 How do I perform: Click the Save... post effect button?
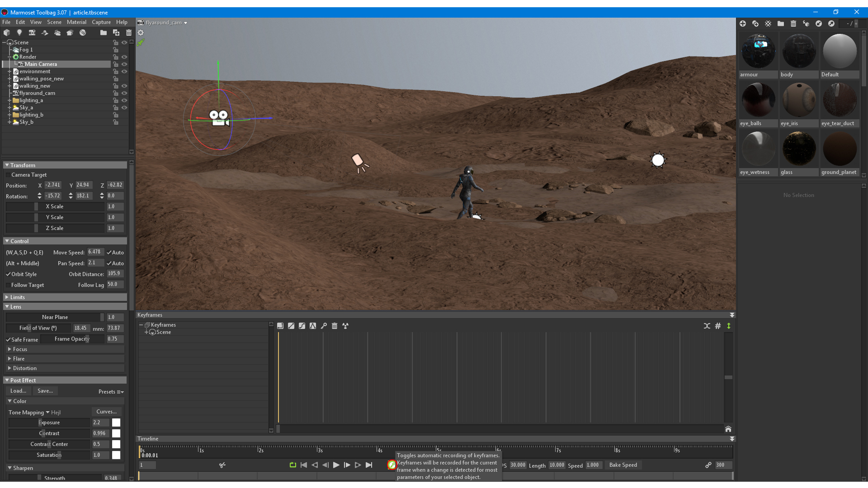tap(45, 391)
